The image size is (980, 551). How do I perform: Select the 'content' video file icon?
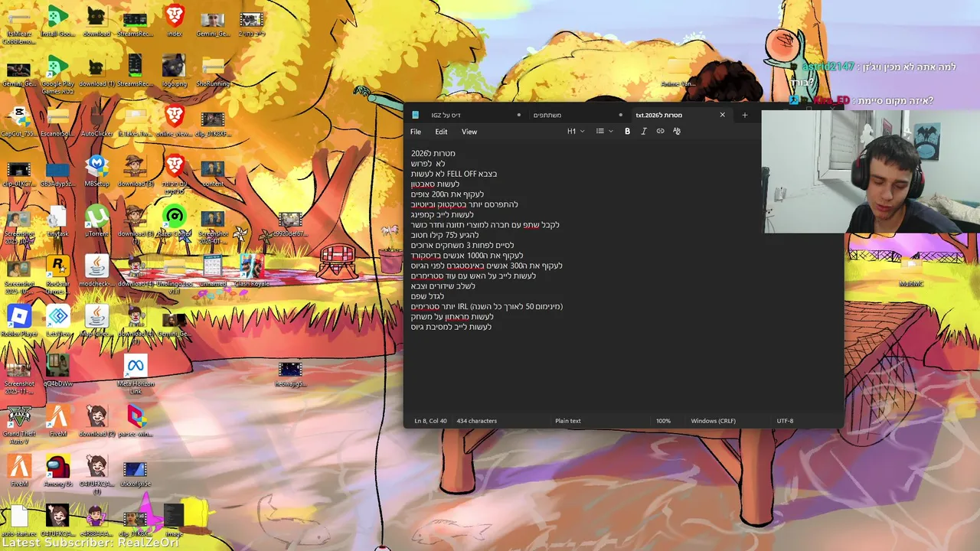213,171
